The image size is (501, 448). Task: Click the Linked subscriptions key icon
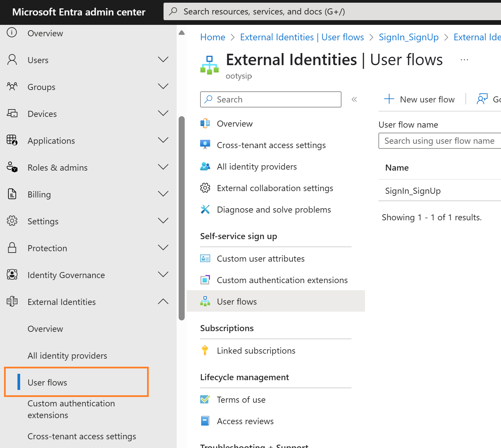(205, 350)
